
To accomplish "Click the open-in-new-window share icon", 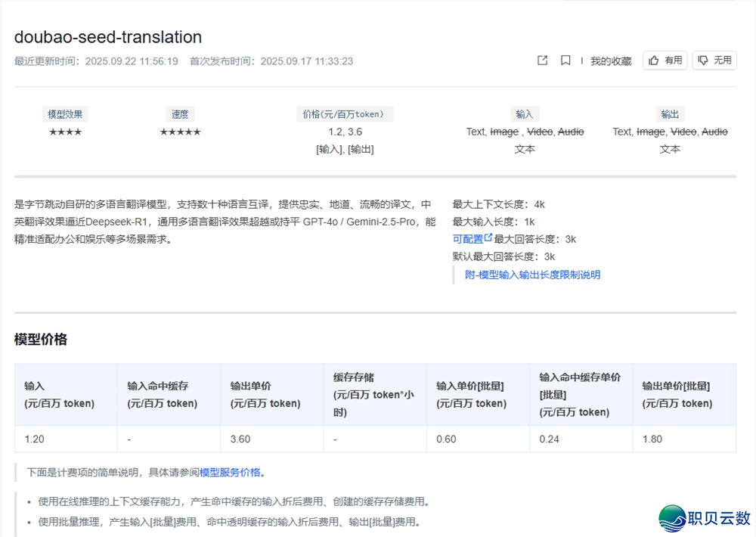I will (542, 61).
